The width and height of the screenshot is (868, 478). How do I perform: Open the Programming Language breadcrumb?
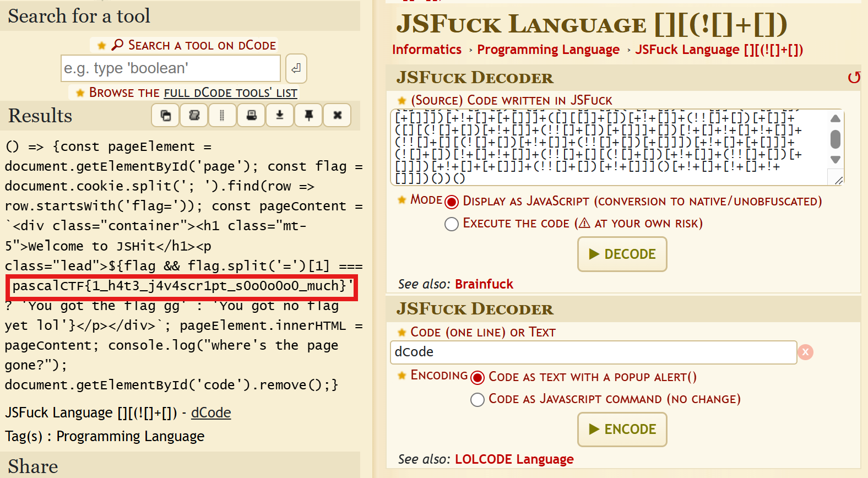pyautogui.click(x=549, y=50)
